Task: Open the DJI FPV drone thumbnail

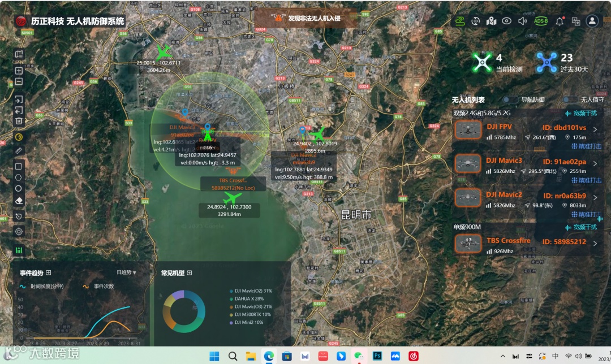Action: click(468, 131)
